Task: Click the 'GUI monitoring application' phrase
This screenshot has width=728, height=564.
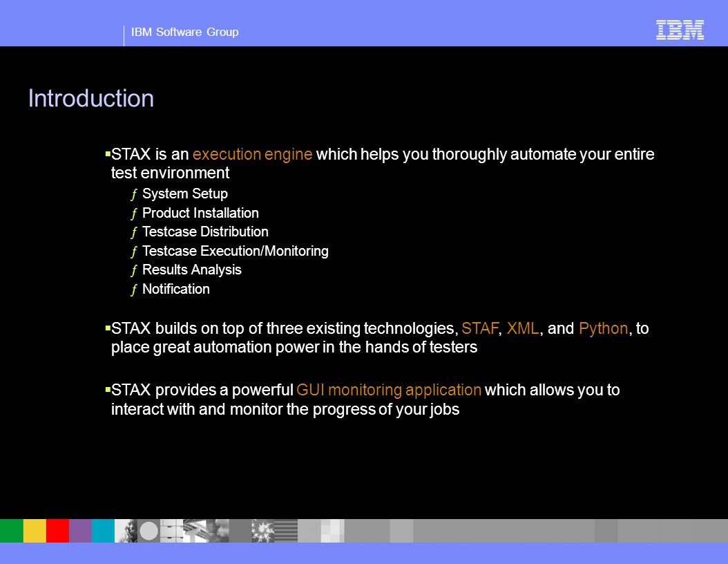Action: [389, 391]
